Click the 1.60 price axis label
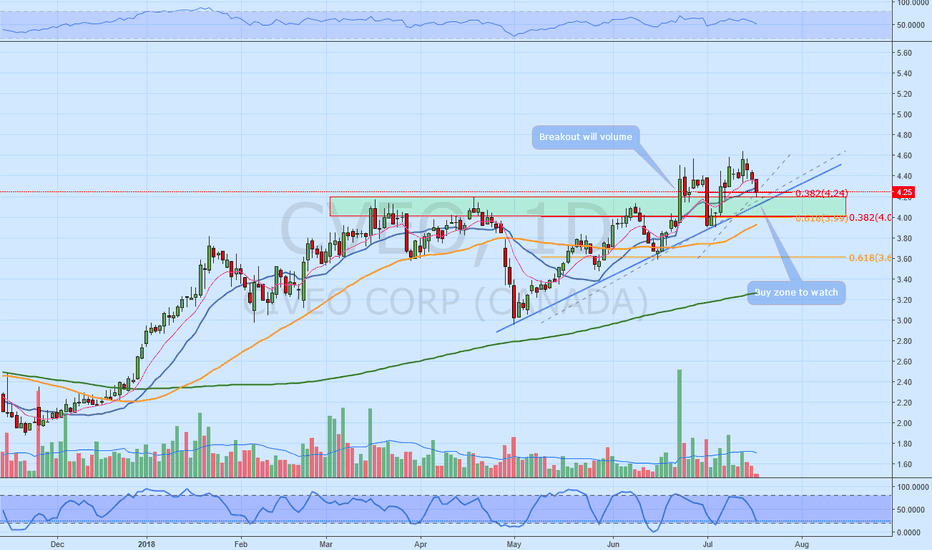The width and height of the screenshot is (932, 550). click(903, 464)
